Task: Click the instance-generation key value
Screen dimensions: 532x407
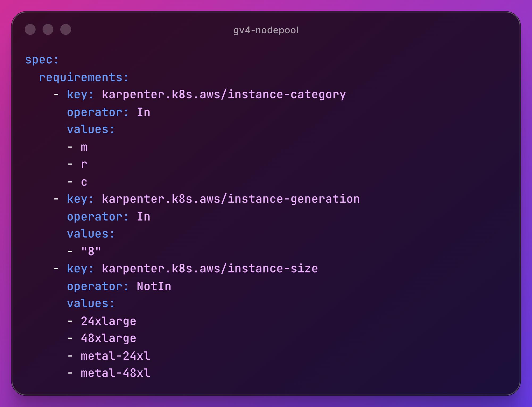Action: [x=231, y=199]
